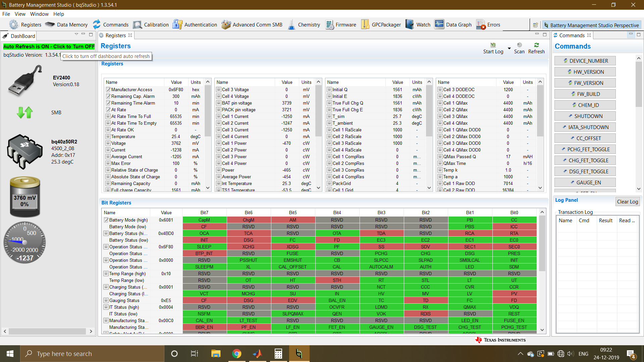Open the Calibration tool
Viewport: 644px width, 362px height.
click(x=151, y=24)
